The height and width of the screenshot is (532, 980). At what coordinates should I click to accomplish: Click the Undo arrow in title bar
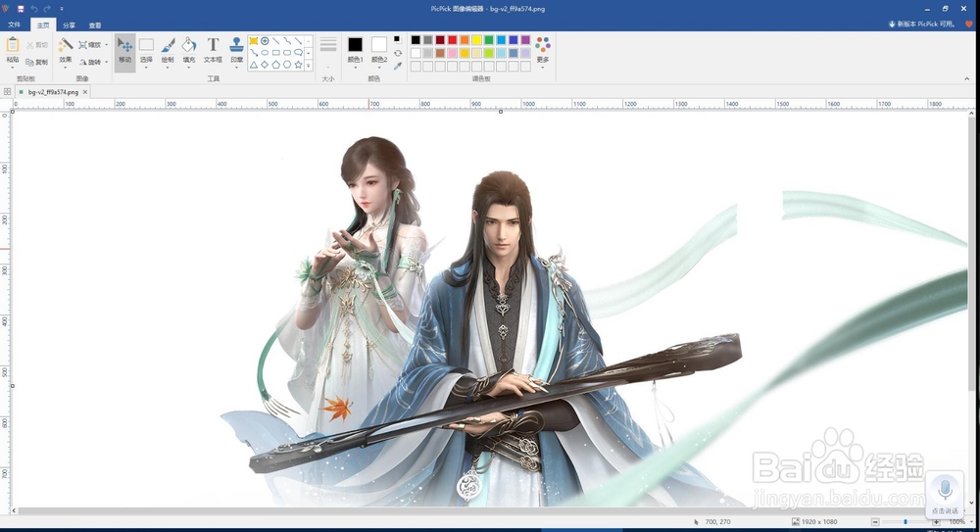coord(34,9)
